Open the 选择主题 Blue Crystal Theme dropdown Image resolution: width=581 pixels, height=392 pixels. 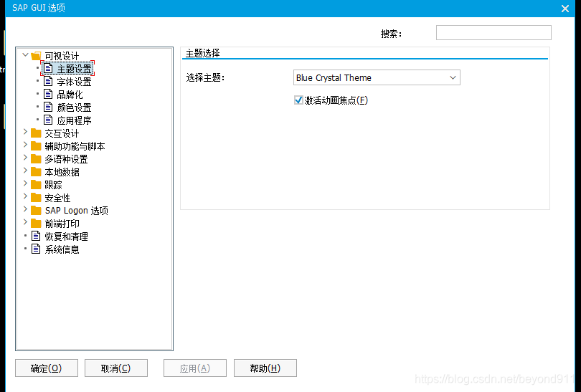pos(377,77)
